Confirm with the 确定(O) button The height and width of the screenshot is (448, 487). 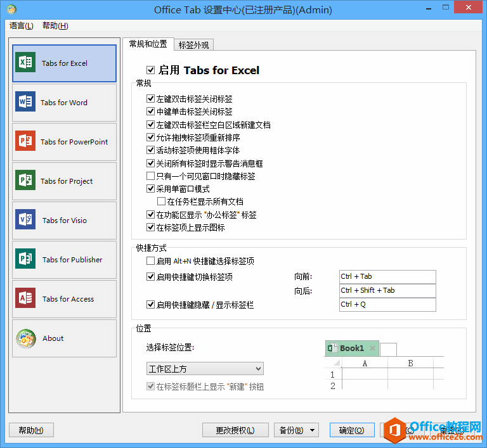click(x=351, y=430)
